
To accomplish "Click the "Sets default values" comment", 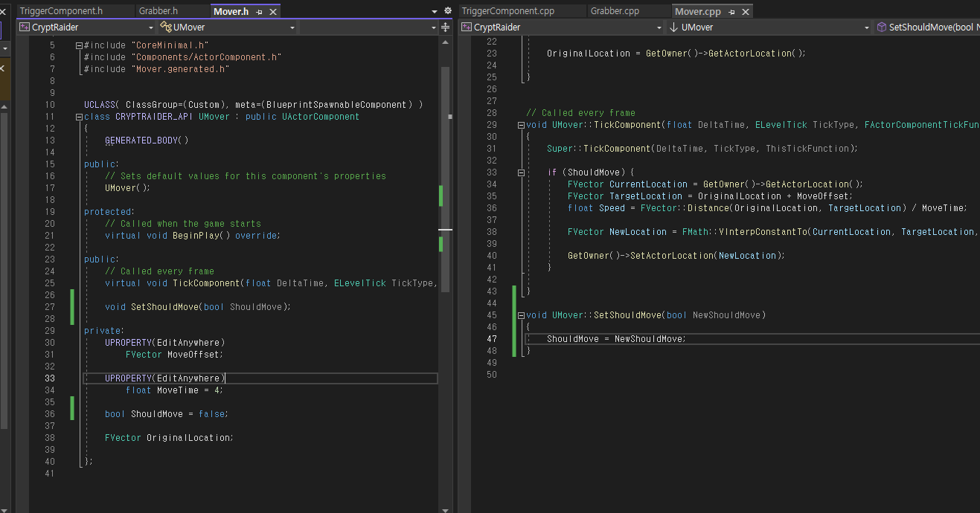I will click(246, 176).
